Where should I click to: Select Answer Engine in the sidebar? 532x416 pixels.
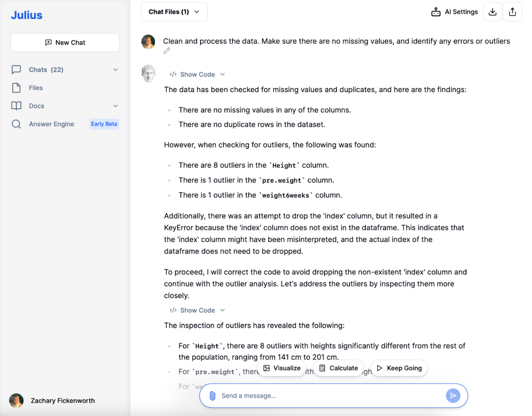[x=51, y=124]
